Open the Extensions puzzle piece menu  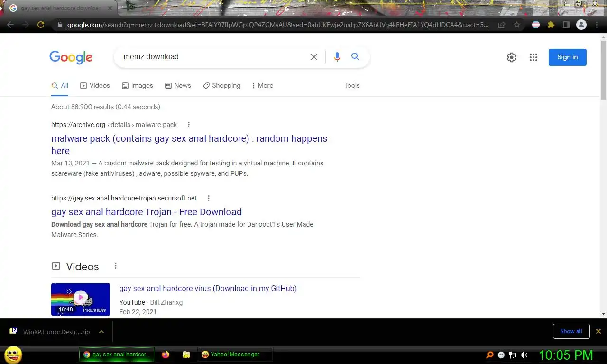[x=551, y=25]
